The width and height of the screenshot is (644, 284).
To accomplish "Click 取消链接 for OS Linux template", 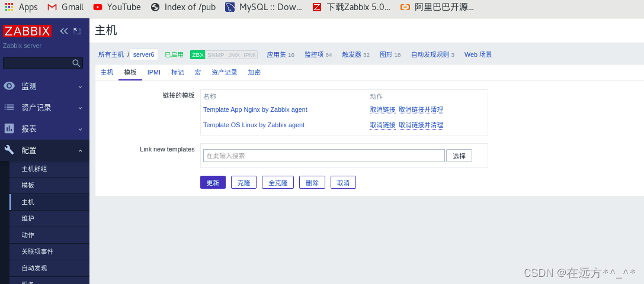I will pos(383,125).
